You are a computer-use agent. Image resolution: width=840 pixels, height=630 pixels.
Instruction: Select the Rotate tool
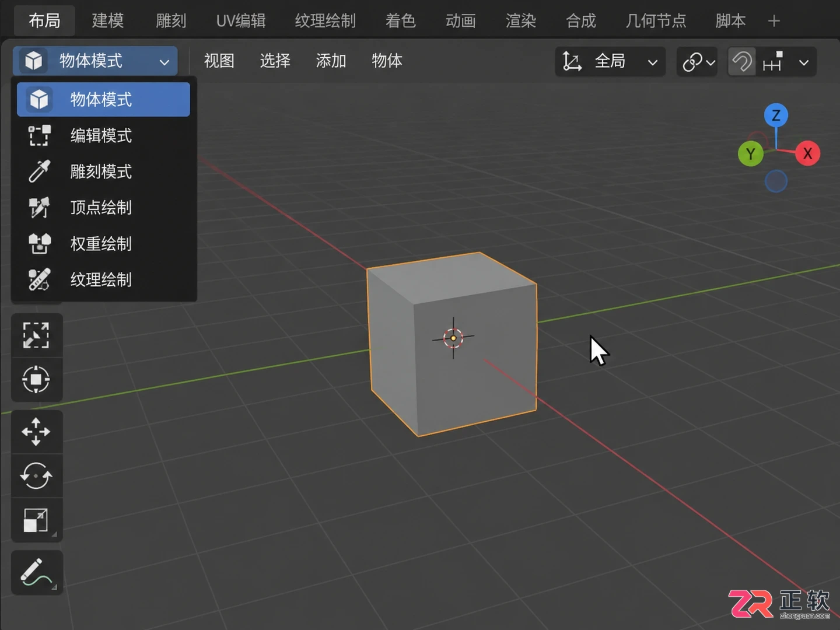(x=36, y=476)
